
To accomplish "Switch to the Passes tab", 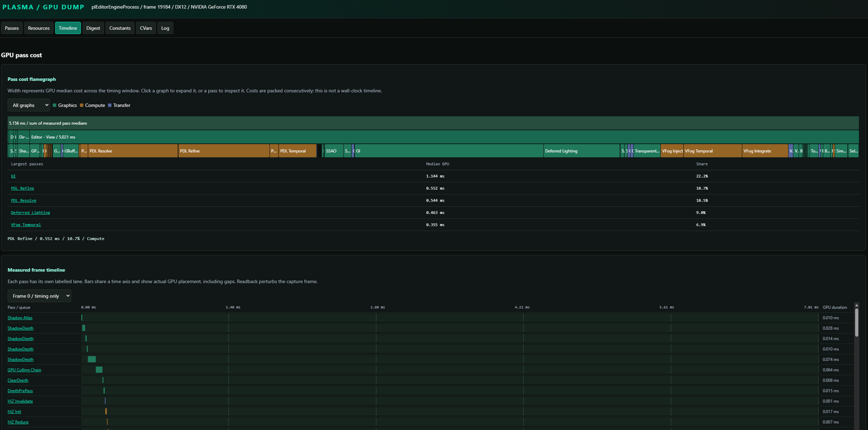I will coord(12,28).
